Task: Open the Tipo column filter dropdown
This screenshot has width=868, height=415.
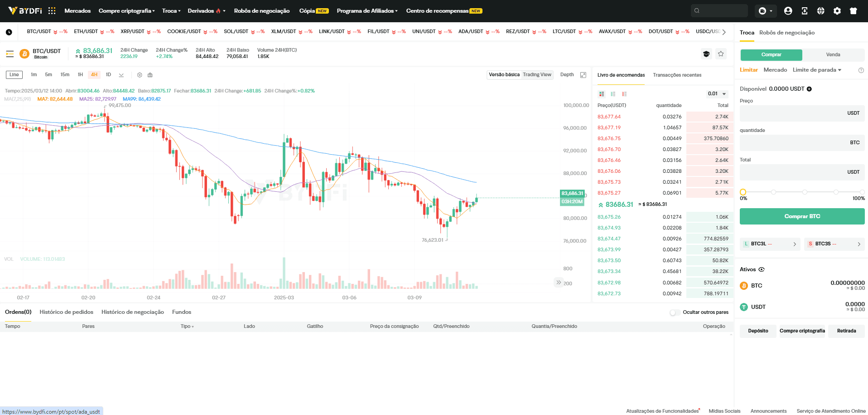Action: coord(187,327)
